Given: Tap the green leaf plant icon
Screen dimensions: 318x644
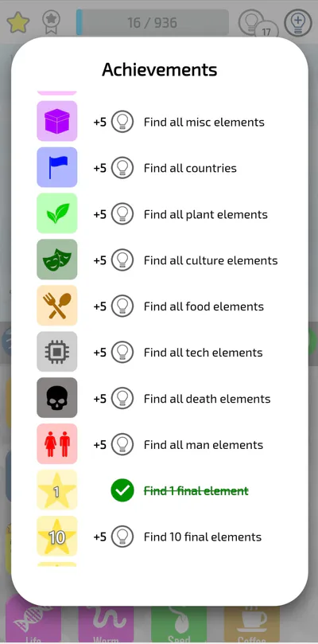Looking at the screenshot, I should (57, 213).
